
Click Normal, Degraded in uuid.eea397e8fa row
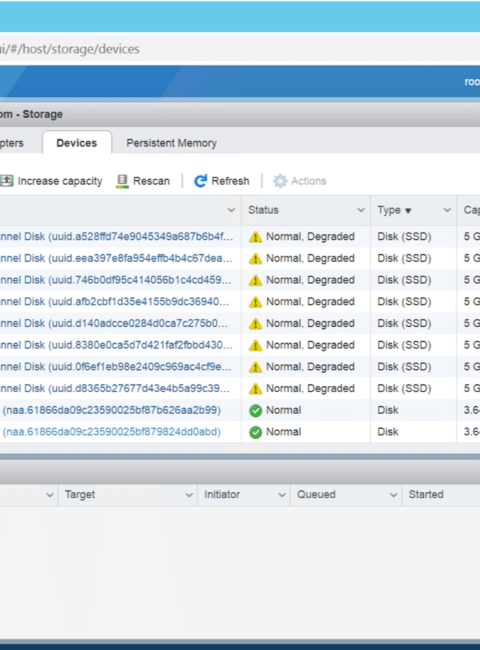pos(310,258)
